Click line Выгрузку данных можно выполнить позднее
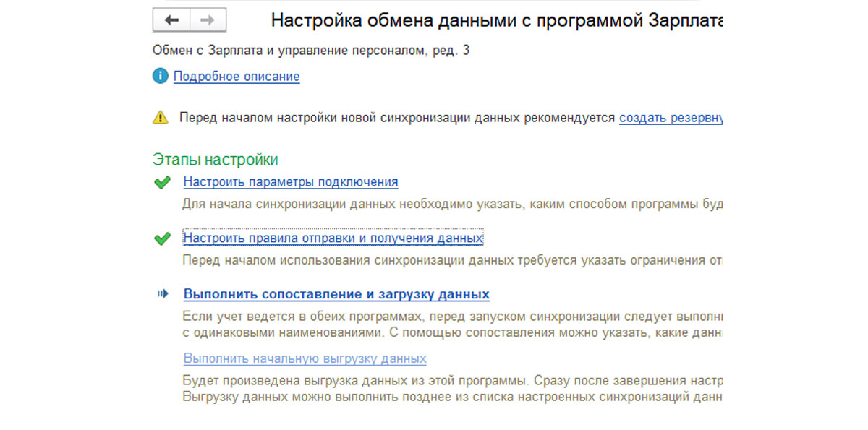This screenshot has height=430, width=868. tap(452, 397)
